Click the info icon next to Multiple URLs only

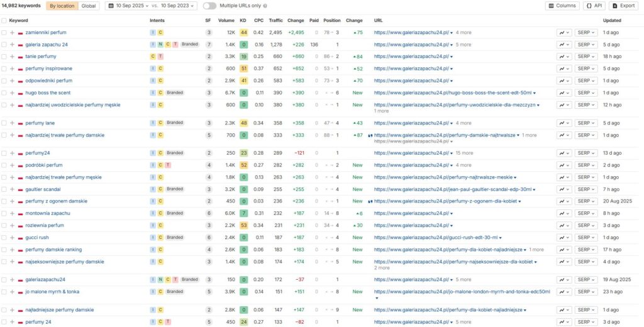tap(265, 6)
